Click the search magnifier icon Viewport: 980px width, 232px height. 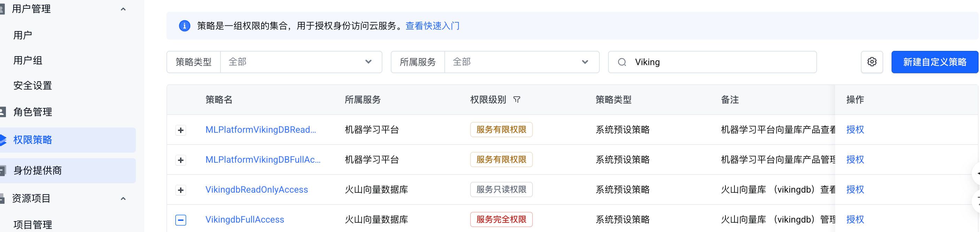(x=622, y=62)
